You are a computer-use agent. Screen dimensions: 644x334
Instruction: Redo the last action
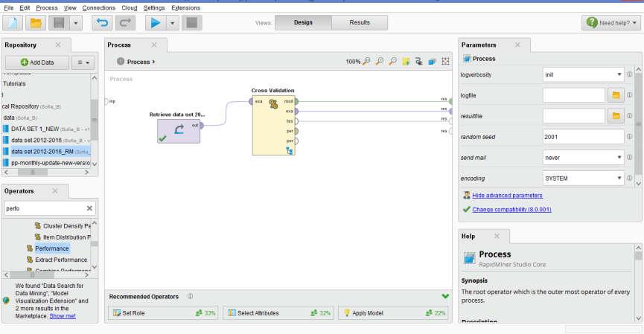click(125, 23)
